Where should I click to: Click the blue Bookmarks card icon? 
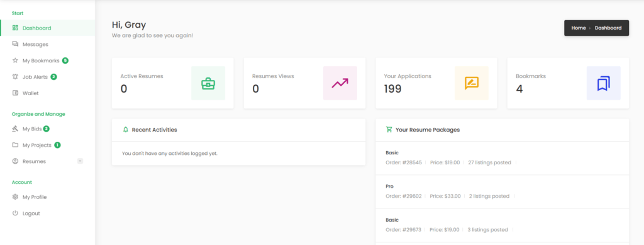[x=603, y=83]
